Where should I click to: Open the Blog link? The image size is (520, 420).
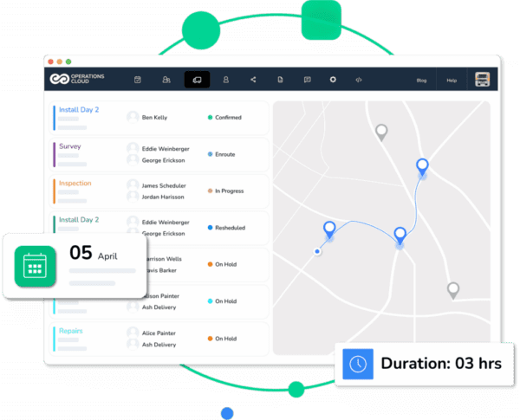click(x=421, y=81)
